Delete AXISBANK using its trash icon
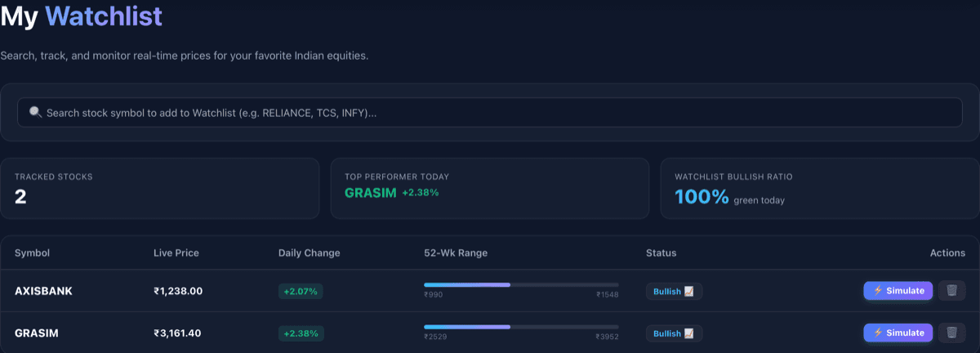Viewport: 980px width, 353px height. (951, 291)
